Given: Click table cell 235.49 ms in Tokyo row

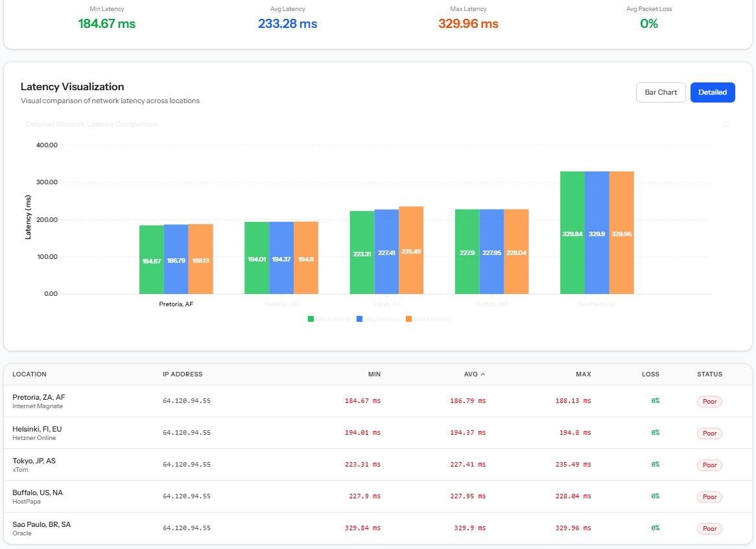Looking at the screenshot, I should [x=573, y=465].
